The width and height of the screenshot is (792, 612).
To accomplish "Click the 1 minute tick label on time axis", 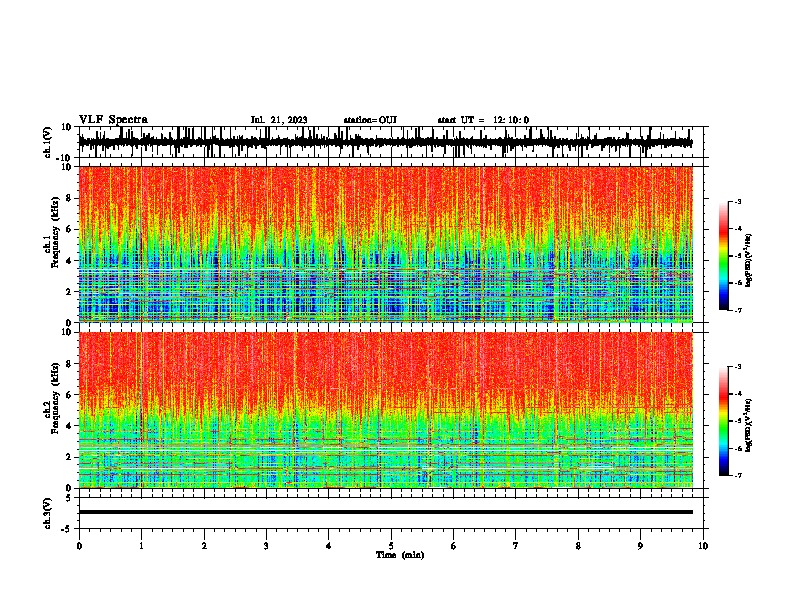I will (x=141, y=546).
